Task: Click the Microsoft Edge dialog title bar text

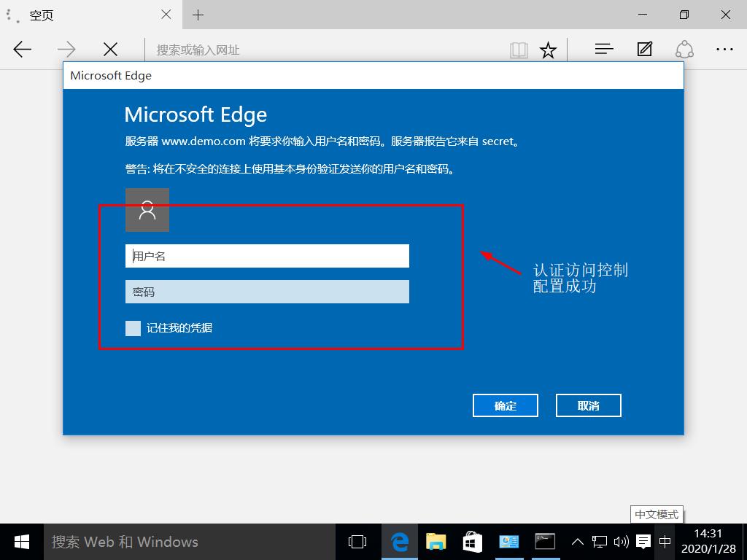Action: [111, 76]
